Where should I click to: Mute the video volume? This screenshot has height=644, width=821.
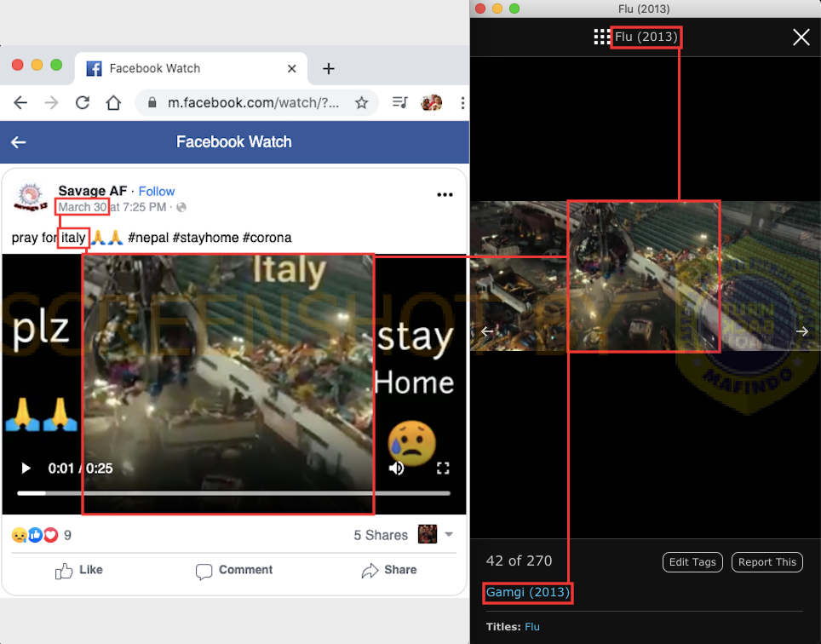[x=396, y=468]
